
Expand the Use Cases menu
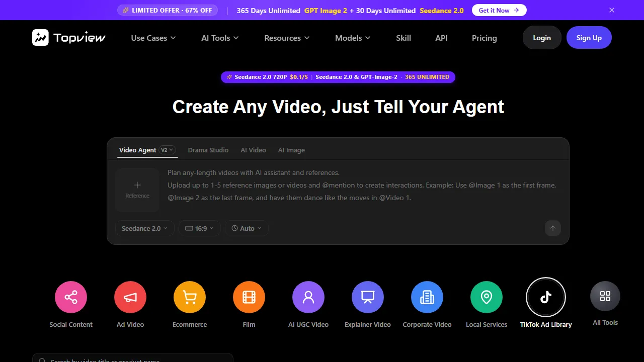tap(153, 38)
